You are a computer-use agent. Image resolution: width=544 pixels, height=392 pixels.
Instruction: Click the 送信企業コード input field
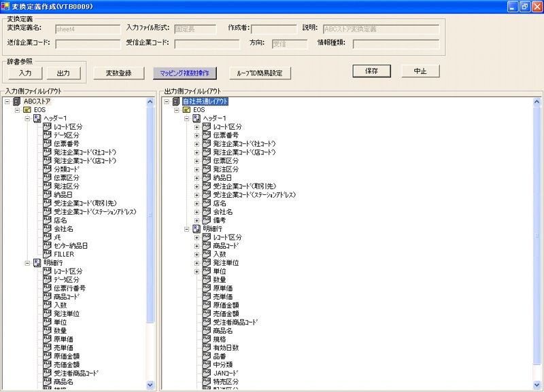click(88, 44)
